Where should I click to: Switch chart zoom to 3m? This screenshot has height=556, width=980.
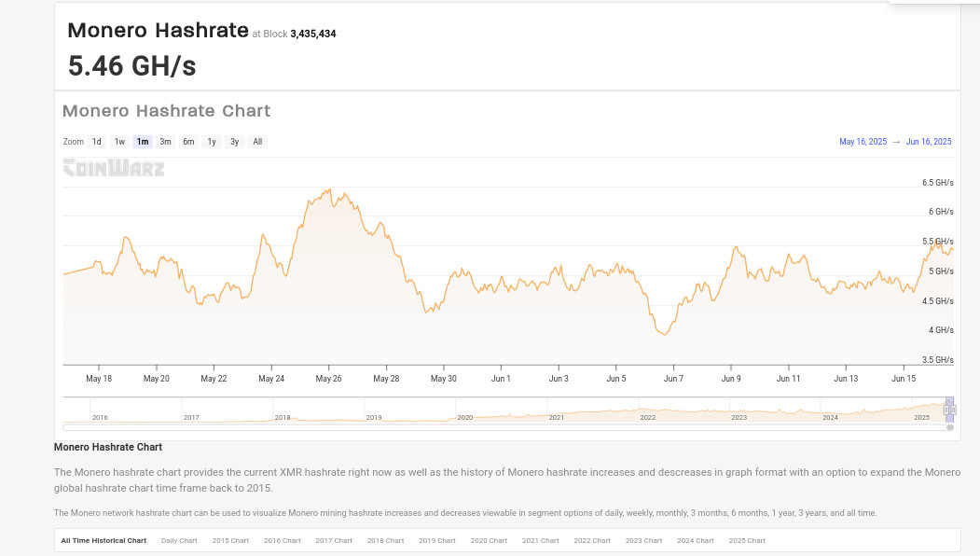pyautogui.click(x=165, y=142)
